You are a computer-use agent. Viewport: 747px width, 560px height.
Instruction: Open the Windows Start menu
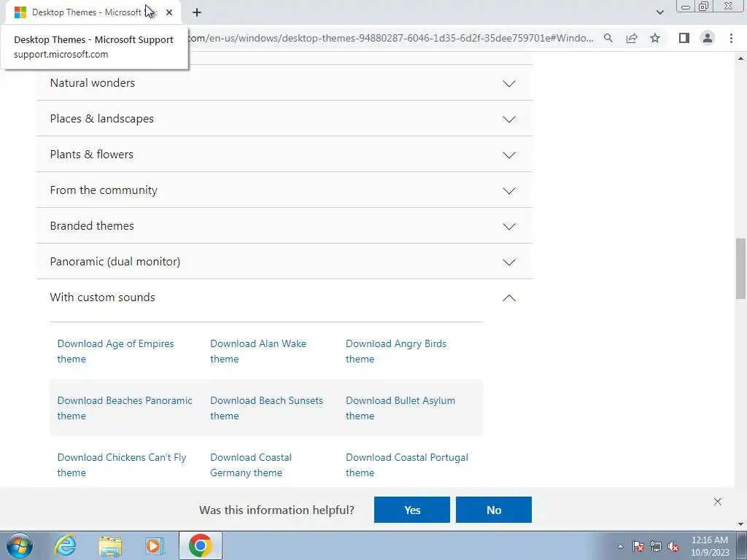(20, 545)
